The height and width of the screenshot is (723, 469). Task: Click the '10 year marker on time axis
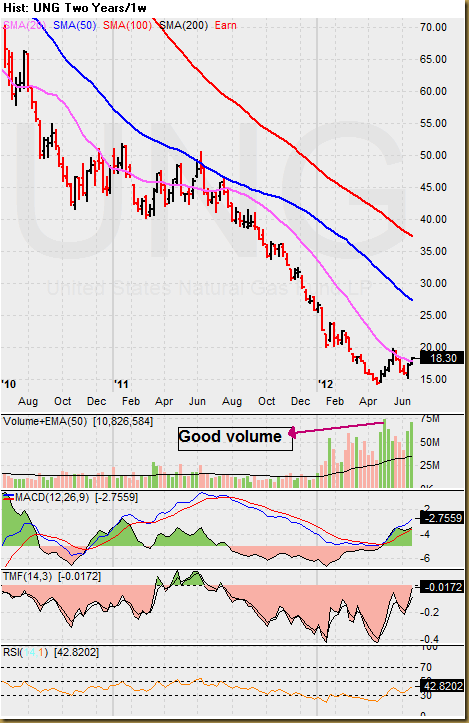point(9,384)
